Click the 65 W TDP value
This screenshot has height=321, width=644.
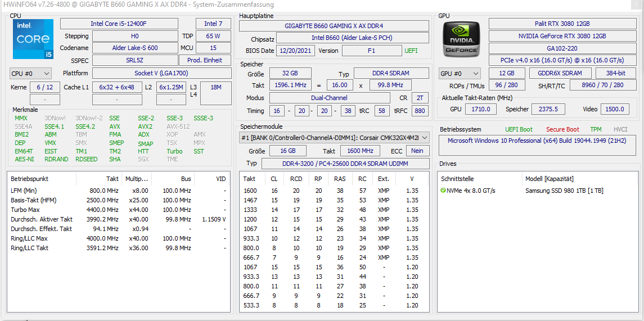213,36
